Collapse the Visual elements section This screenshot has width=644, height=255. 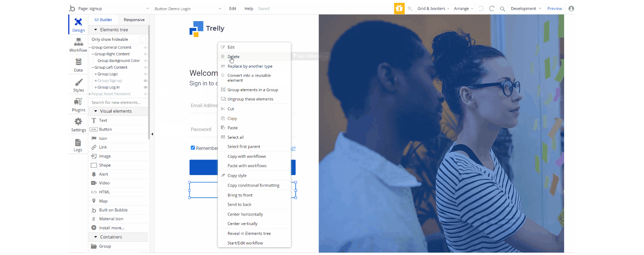point(96,111)
